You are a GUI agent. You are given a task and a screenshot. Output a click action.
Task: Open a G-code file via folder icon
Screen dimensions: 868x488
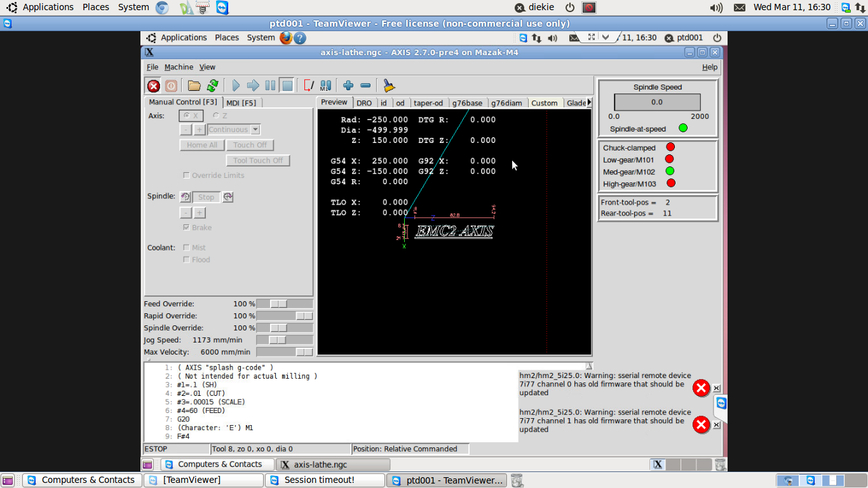194,86
